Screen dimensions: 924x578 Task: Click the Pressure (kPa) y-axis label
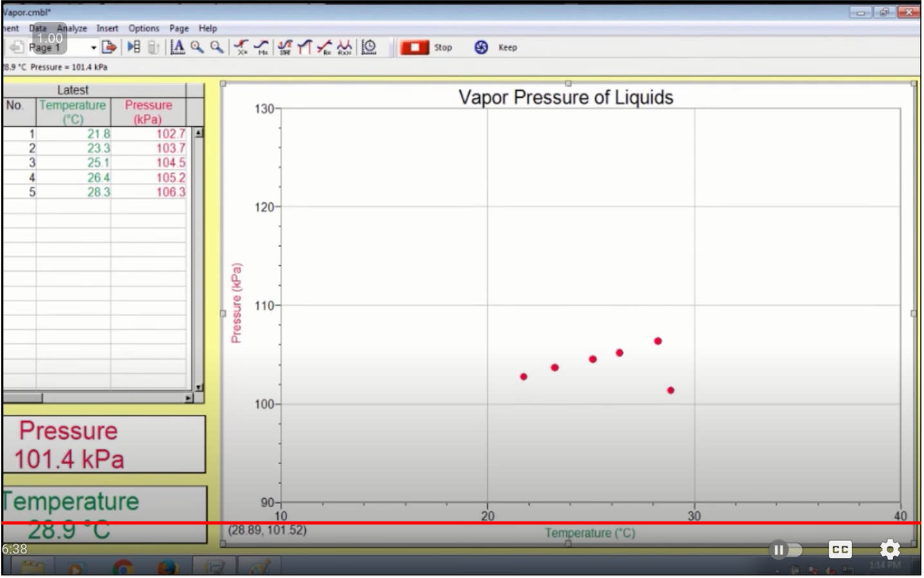coord(236,303)
